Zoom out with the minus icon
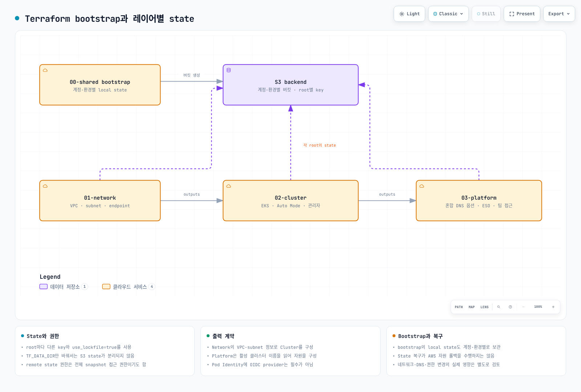Image resolution: width=581 pixels, height=392 pixels. pos(523,307)
